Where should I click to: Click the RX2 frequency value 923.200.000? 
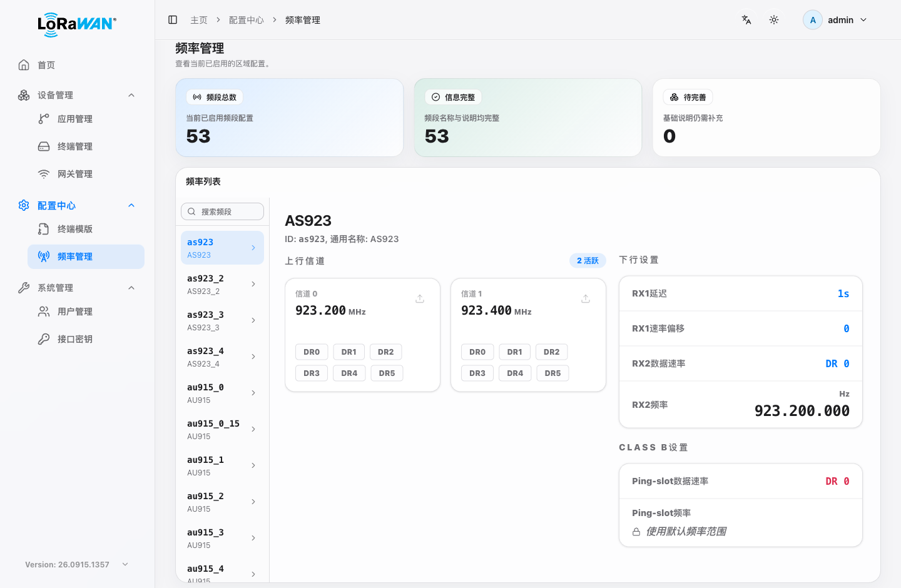(x=802, y=411)
